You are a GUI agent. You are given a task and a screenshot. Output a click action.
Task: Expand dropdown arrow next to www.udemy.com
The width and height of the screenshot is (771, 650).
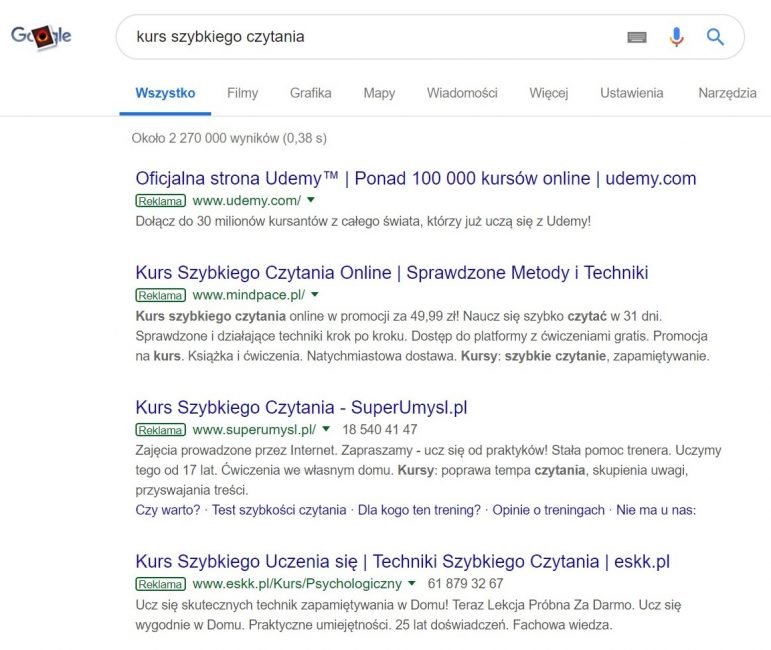coord(311,200)
